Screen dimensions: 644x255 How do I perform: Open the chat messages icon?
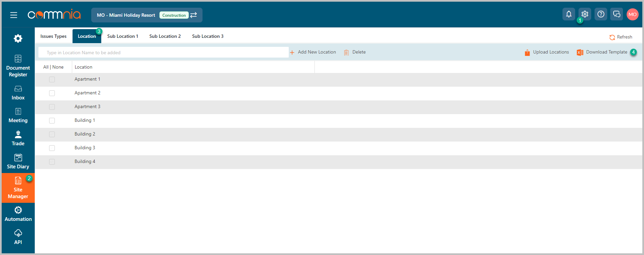(x=617, y=14)
